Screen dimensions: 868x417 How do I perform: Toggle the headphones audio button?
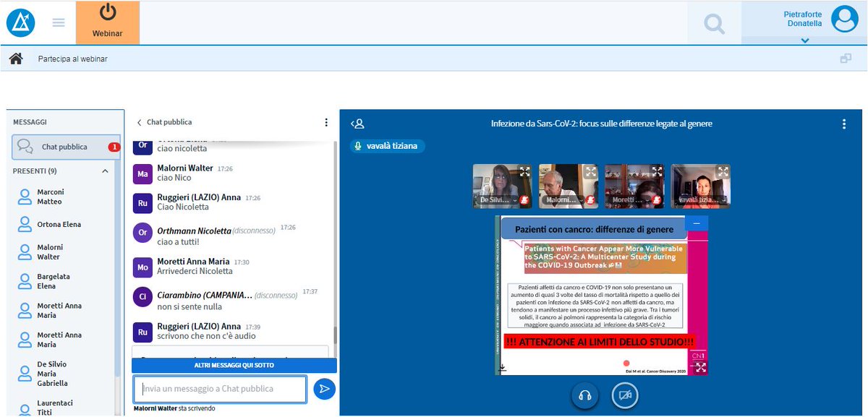pos(585,395)
